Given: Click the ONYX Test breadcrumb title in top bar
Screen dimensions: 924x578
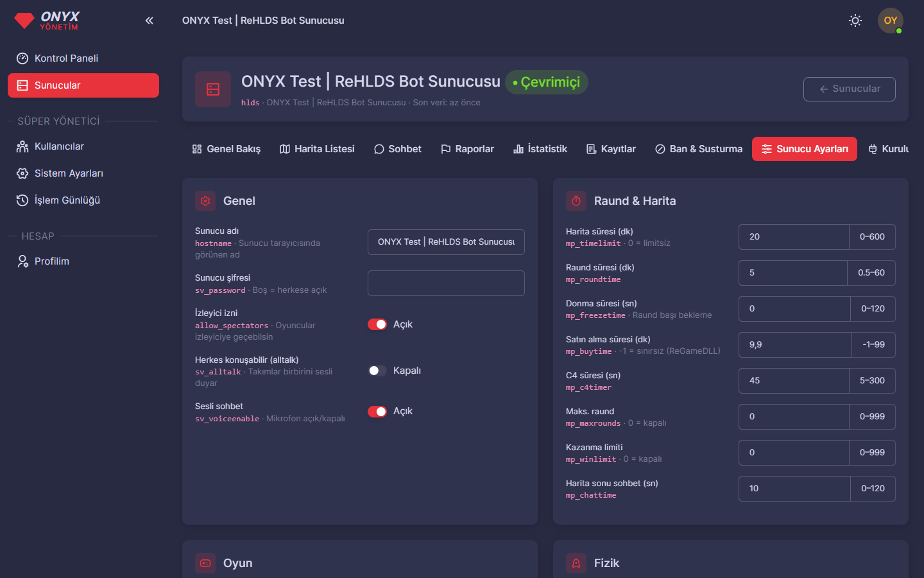Looking at the screenshot, I should pyautogui.click(x=263, y=21).
